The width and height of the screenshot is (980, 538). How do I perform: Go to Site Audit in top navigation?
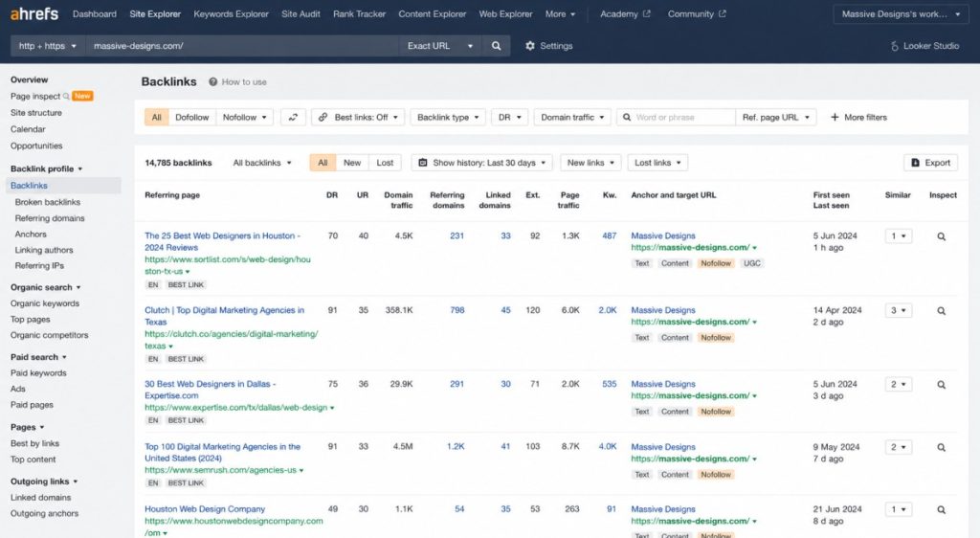pos(301,13)
